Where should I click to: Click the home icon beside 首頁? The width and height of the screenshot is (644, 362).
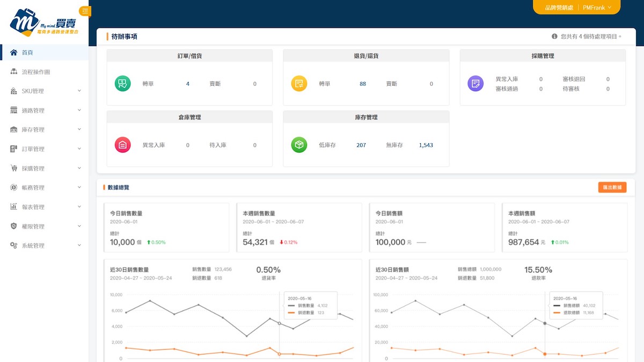pos(14,53)
